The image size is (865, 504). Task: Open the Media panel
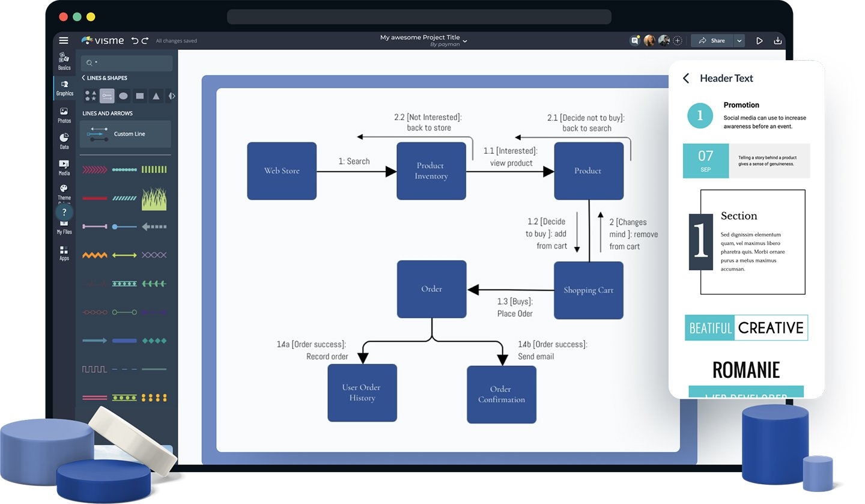(x=64, y=166)
